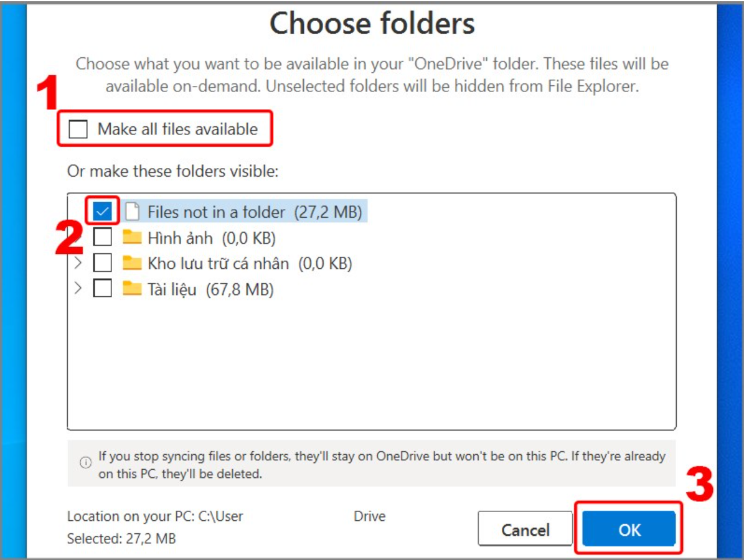Click the Tài liệu folder icon
The width and height of the screenshot is (744, 560).
[132, 288]
